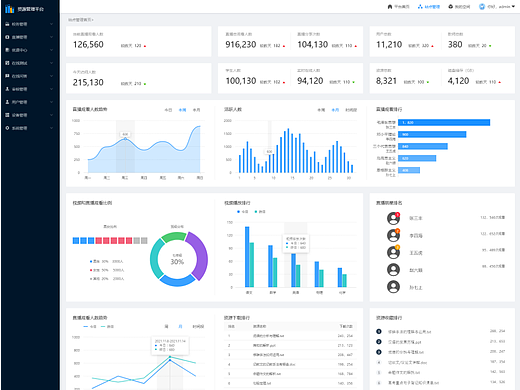Viewport: 520px width, 390px height.
Task: Click the sixth sidebar menu's person icon
Action: point(7,89)
